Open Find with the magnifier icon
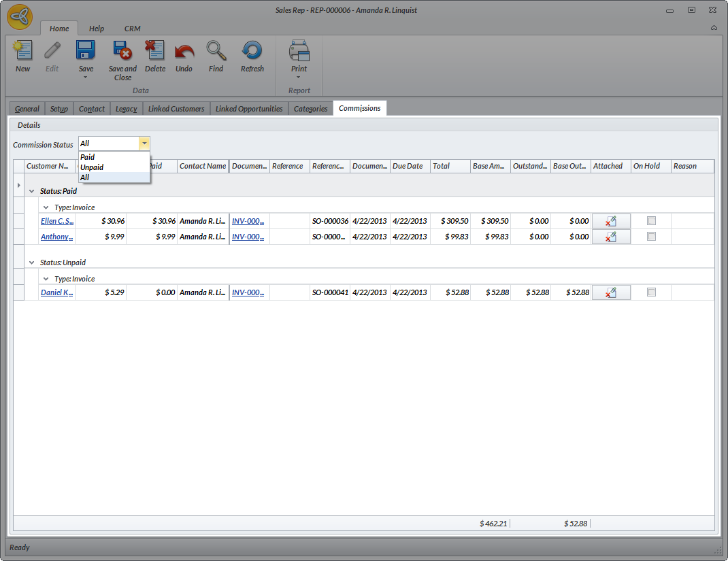 (x=216, y=52)
